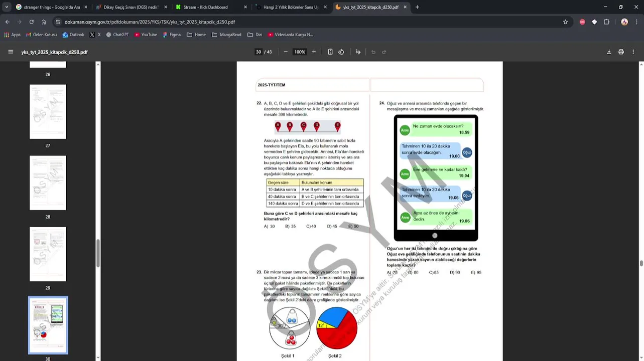This screenshot has height=361, width=644.
Task: Zoom out the PDF with minus button
Action: pyautogui.click(x=286, y=52)
